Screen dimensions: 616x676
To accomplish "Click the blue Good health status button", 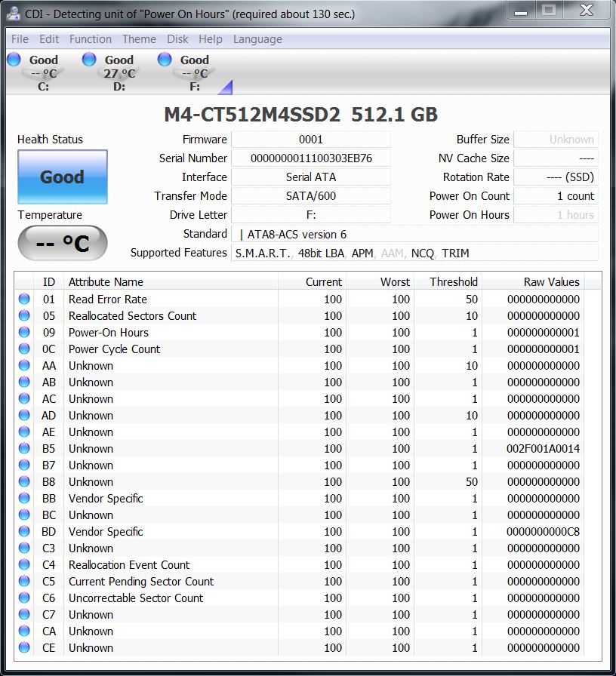I will pyautogui.click(x=63, y=177).
